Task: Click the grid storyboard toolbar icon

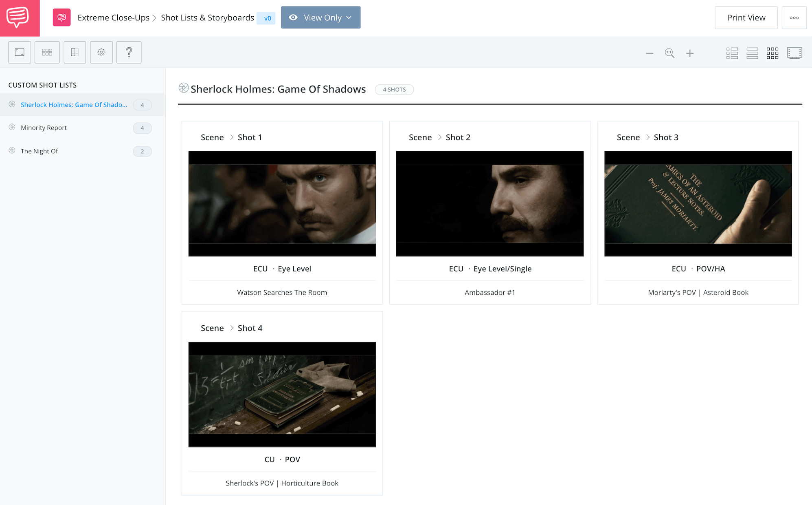Action: pos(47,52)
